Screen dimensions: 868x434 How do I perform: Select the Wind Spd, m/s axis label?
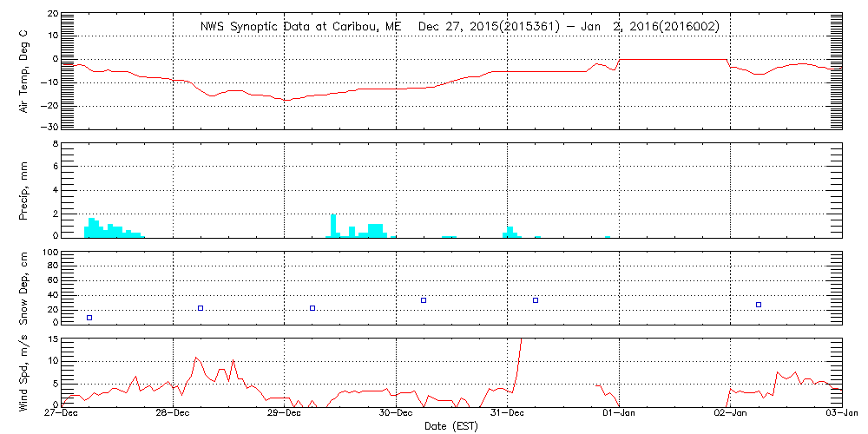click(23, 372)
